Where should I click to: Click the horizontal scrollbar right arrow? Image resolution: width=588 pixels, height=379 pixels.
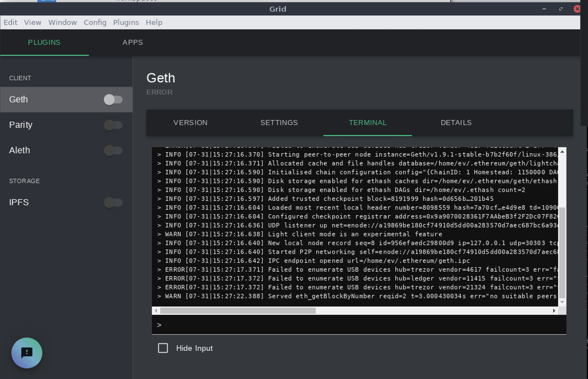(x=554, y=311)
